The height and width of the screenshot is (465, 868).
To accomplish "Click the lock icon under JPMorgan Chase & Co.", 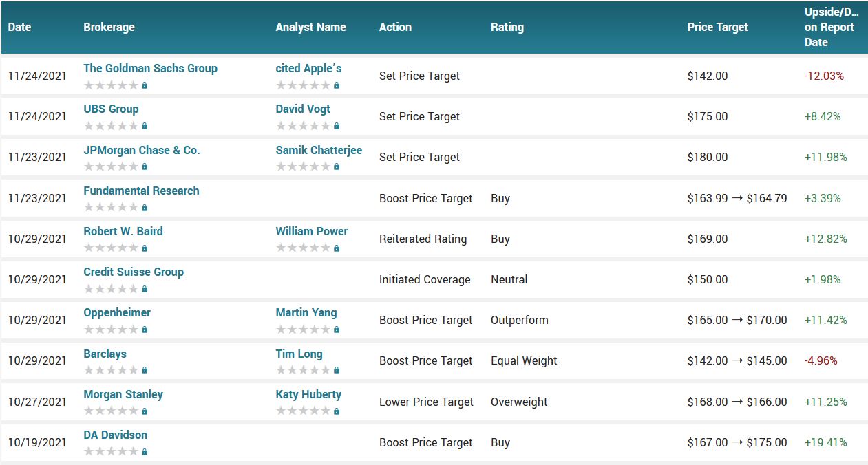I will coord(145,167).
